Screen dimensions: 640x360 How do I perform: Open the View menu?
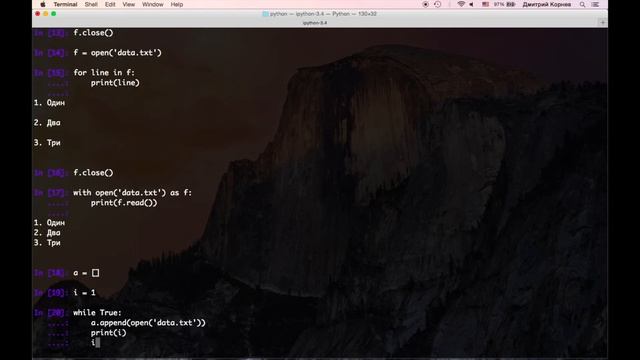click(129, 4)
